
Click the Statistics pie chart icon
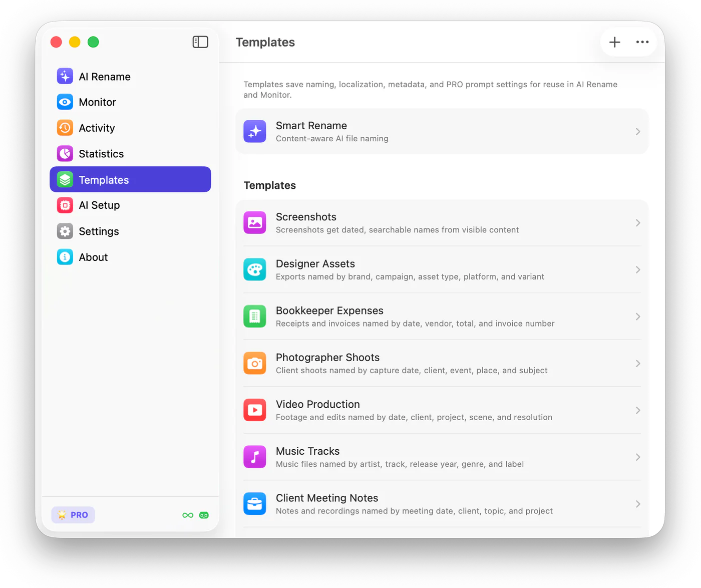65,154
